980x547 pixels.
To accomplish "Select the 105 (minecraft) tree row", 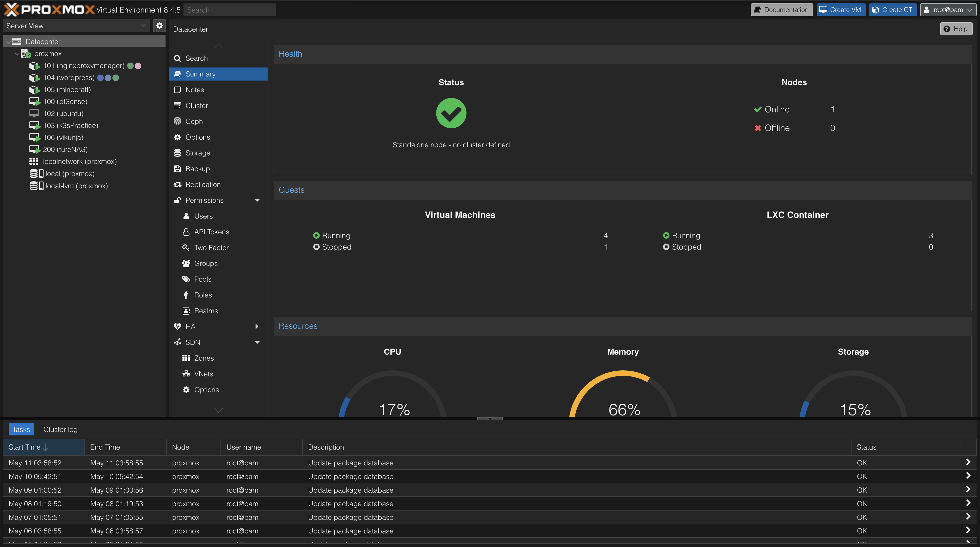I will click(x=84, y=90).
